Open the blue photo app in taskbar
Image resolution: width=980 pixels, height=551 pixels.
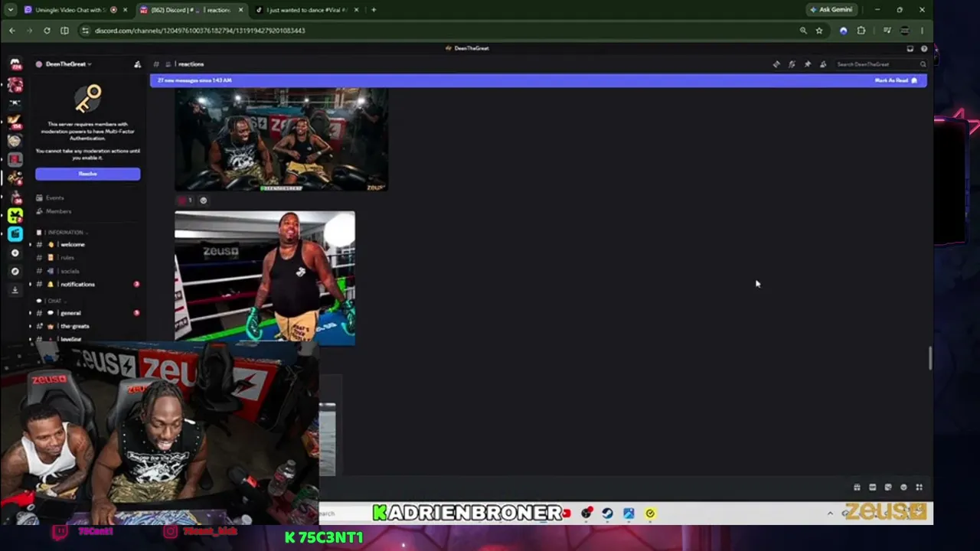(629, 514)
